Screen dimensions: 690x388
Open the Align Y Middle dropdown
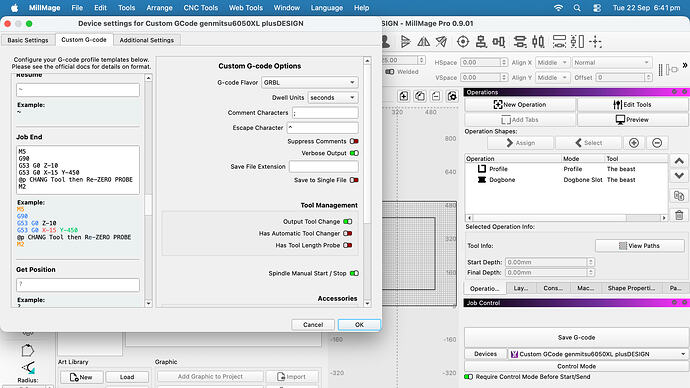click(552, 77)
